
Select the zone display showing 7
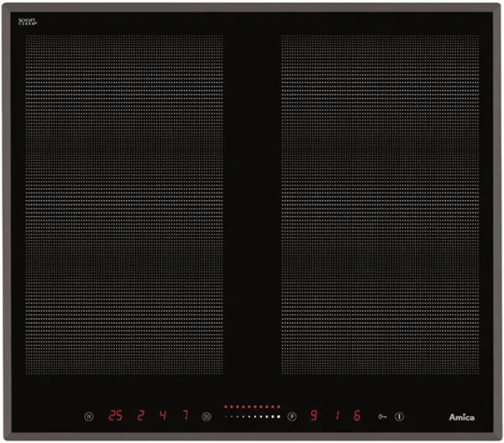pyautogui.click(x=186, y=415)
